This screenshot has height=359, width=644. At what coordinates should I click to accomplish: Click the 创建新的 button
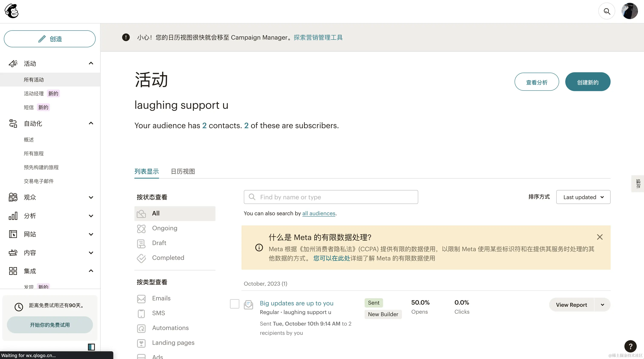(x=588, y=82)
